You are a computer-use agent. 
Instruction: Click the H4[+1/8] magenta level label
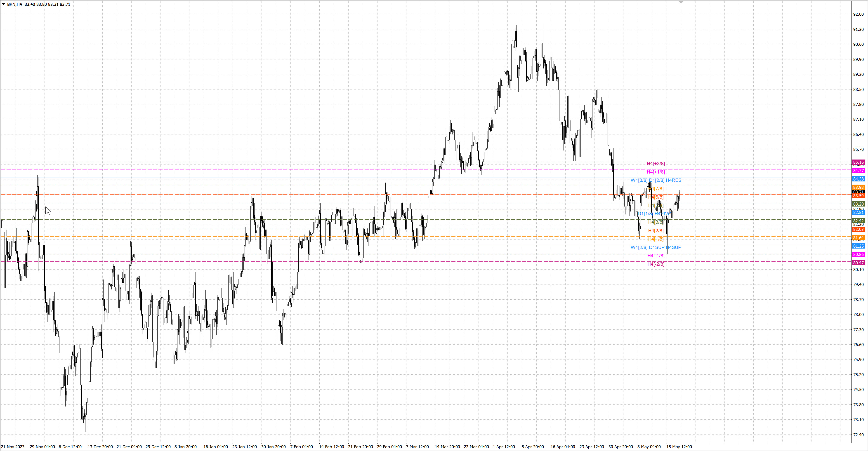click(656, 172)
